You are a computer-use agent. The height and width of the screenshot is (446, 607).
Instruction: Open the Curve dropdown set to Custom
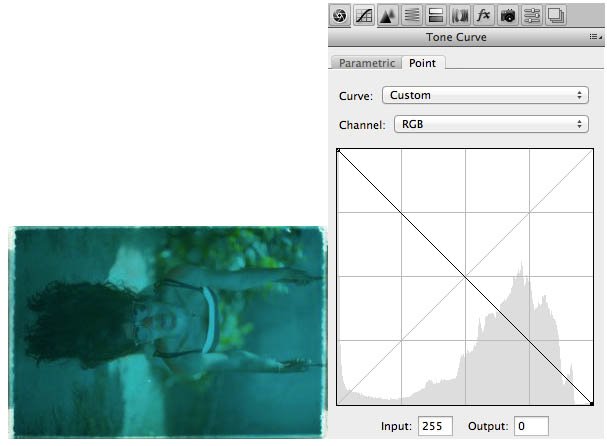[485, 95]
